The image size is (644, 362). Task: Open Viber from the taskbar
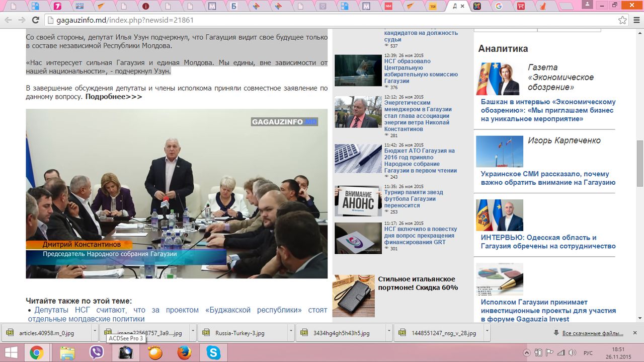click(x=96, y=352)
